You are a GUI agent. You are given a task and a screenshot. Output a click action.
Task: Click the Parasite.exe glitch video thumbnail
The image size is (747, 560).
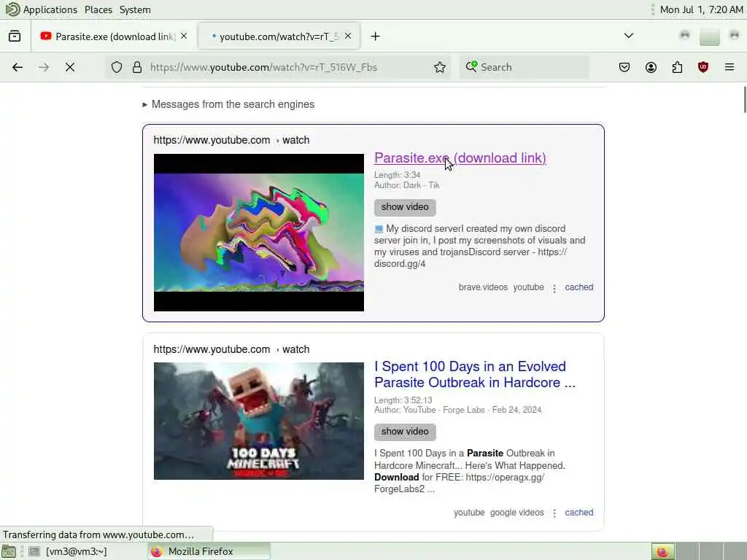tap(259, 233)
